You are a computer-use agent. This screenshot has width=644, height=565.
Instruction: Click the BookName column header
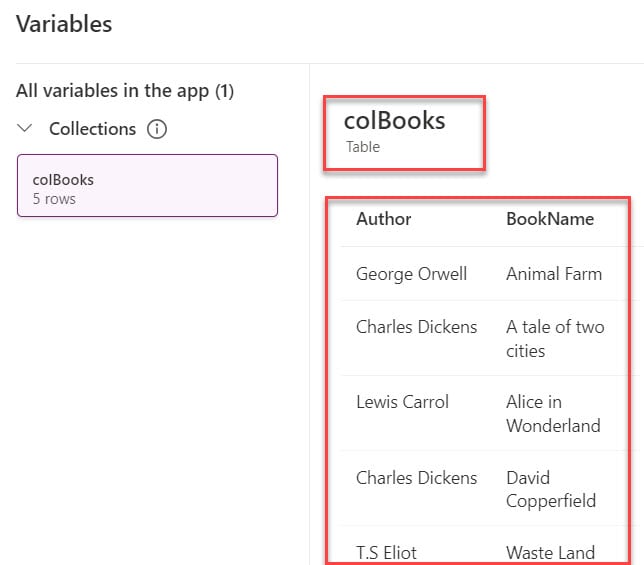tap(550, 219)
